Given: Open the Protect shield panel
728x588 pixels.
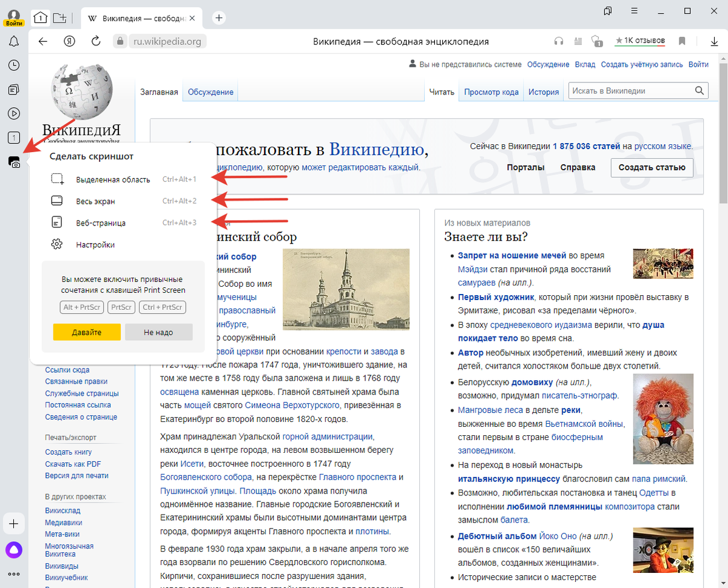Looking at the screenshot, I should (x=597, y=41).
